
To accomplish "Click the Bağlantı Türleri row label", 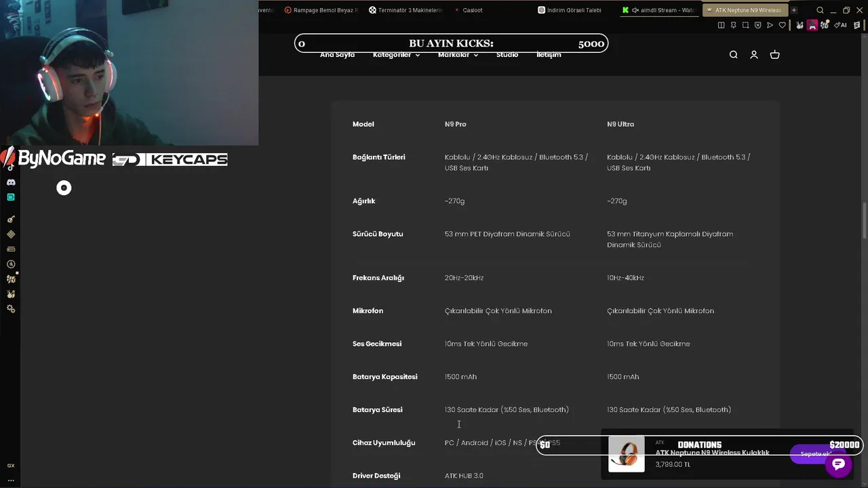I will (378, 157).
